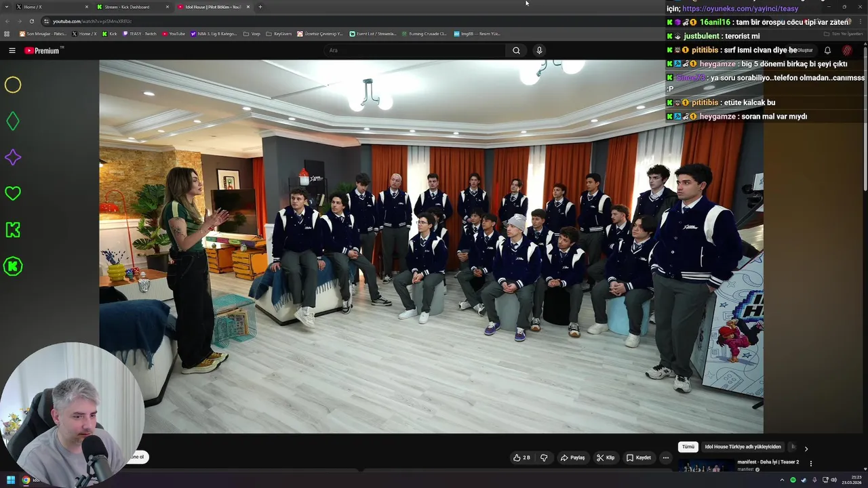This screenshot has height=488, width=868.
Task: Open the ImgBB bookmark
Action: [477, 33]
